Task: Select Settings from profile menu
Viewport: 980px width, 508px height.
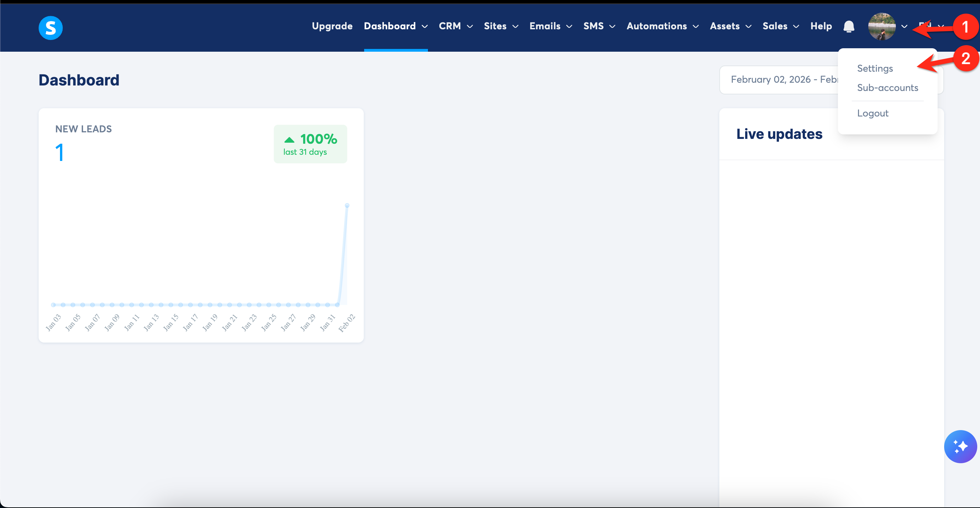Action: [874, 69]
